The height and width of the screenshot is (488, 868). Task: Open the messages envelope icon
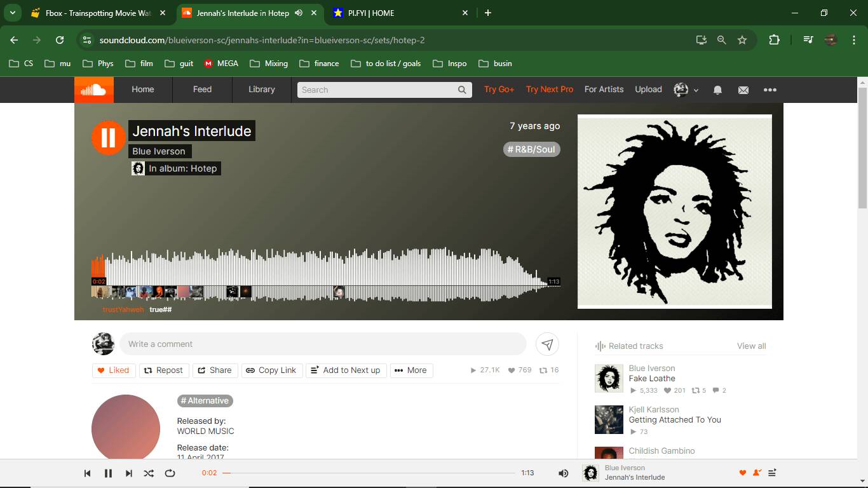[x=743, y=90]
